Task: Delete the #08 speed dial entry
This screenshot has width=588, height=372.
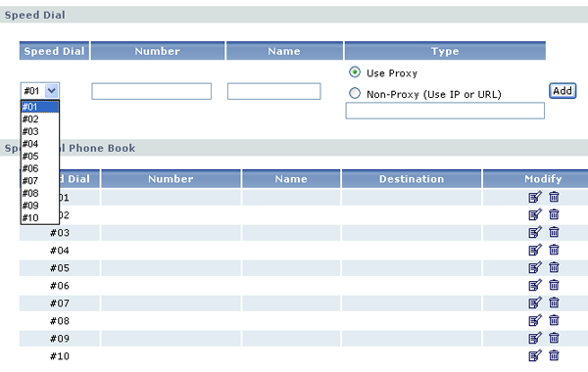Action: click(x=554, y=320)
